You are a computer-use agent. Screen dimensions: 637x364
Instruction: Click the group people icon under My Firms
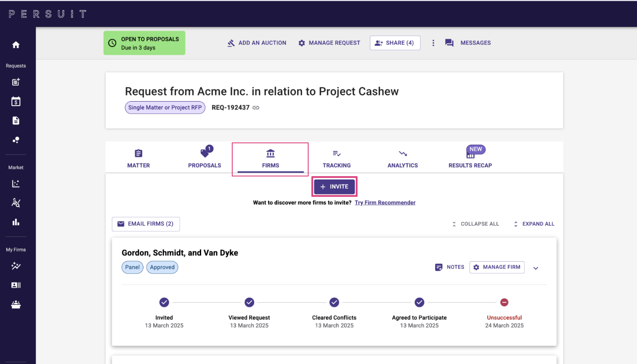16,305
